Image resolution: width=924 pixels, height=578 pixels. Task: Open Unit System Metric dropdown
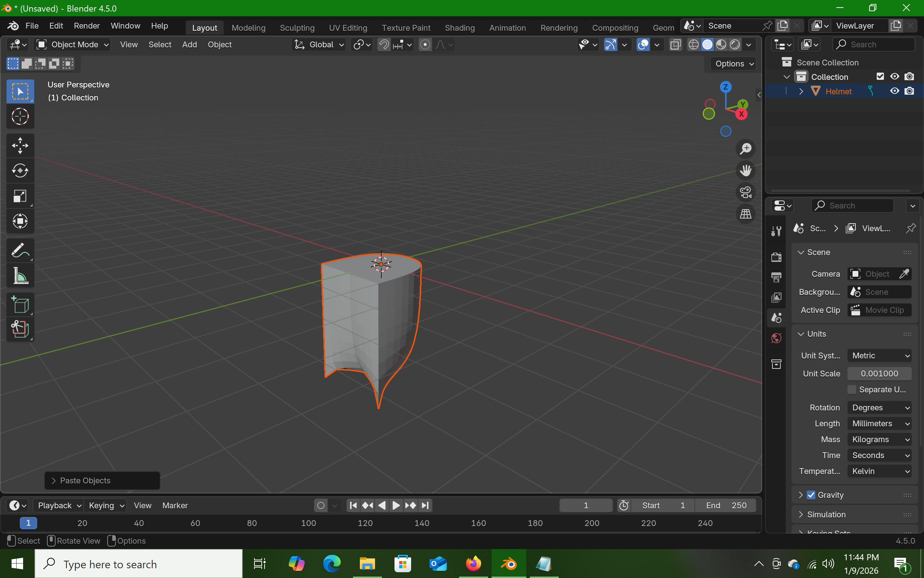[879, 355]
